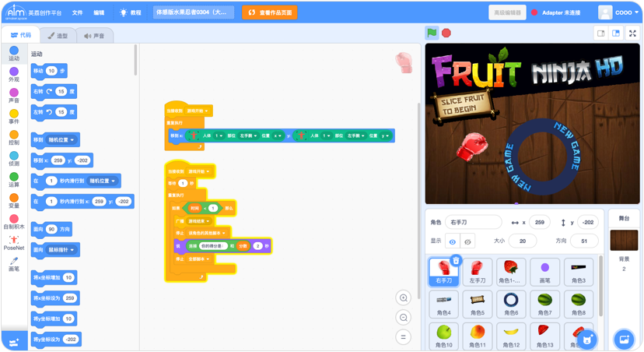The height and width of the screenshot is (352, 644).
Task: Select the 角色12 banana sprite
Action: point(511,336)
